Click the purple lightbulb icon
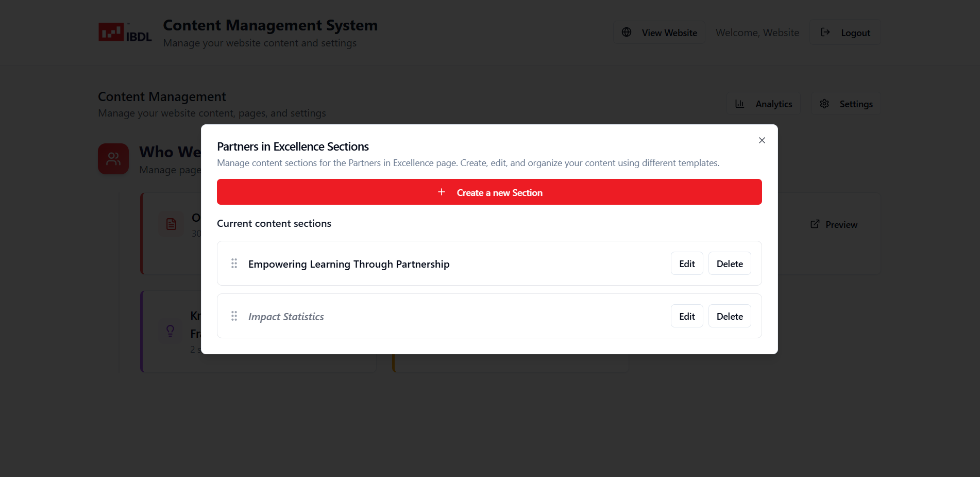Screen dimensions: 980x477 point(170,331)
